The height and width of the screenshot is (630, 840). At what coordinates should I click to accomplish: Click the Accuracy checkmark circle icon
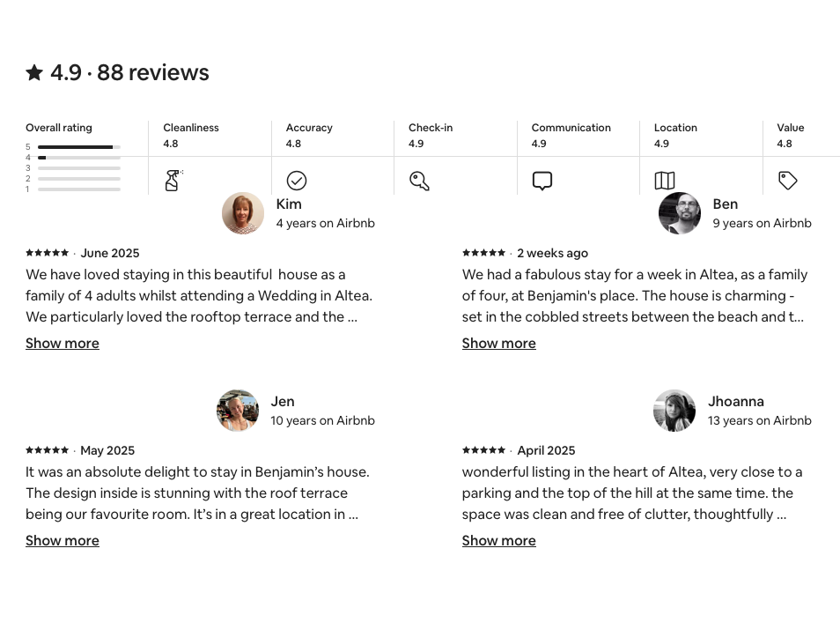coord(297,181)
